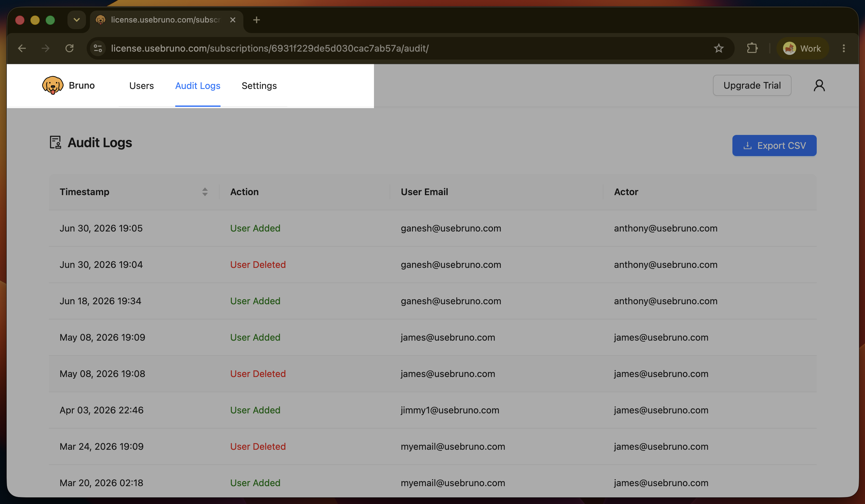The height and width of the screenshot is (504, 865).
Task: Select timestamp Mar 20, 2026 02:18
Action: click(x=101, y=483)
